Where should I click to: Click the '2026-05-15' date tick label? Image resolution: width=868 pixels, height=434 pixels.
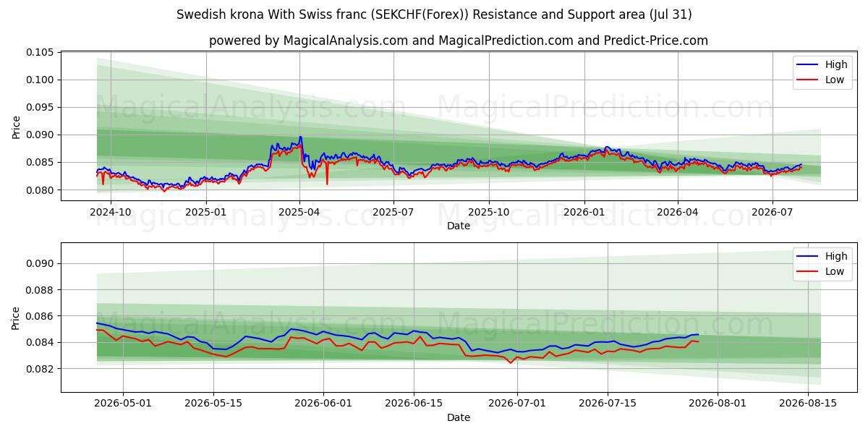click(213, 404)
